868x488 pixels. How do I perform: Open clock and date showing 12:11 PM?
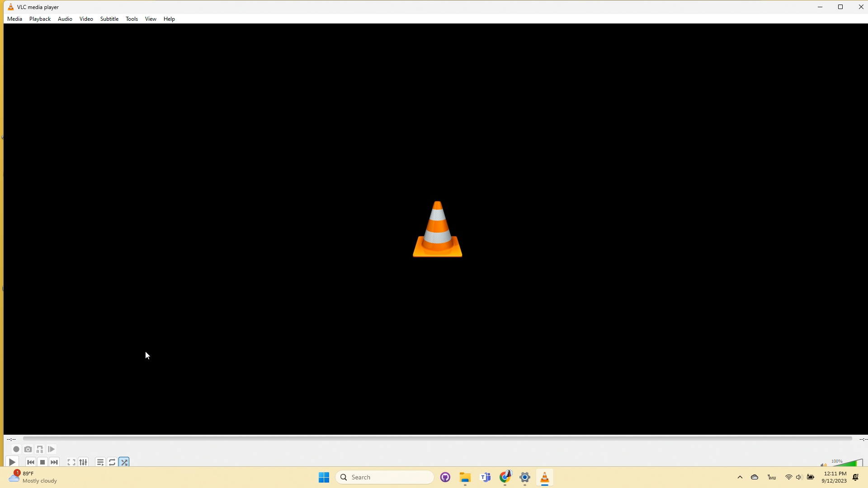834,477
